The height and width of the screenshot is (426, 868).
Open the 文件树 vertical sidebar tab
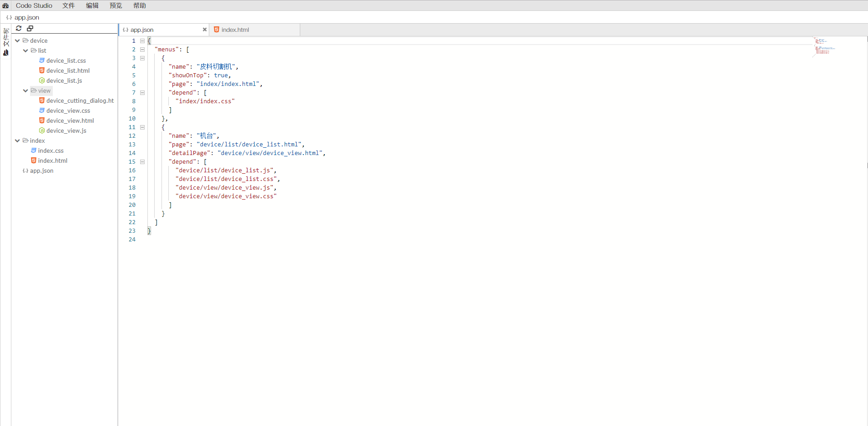tap(6, 38)
